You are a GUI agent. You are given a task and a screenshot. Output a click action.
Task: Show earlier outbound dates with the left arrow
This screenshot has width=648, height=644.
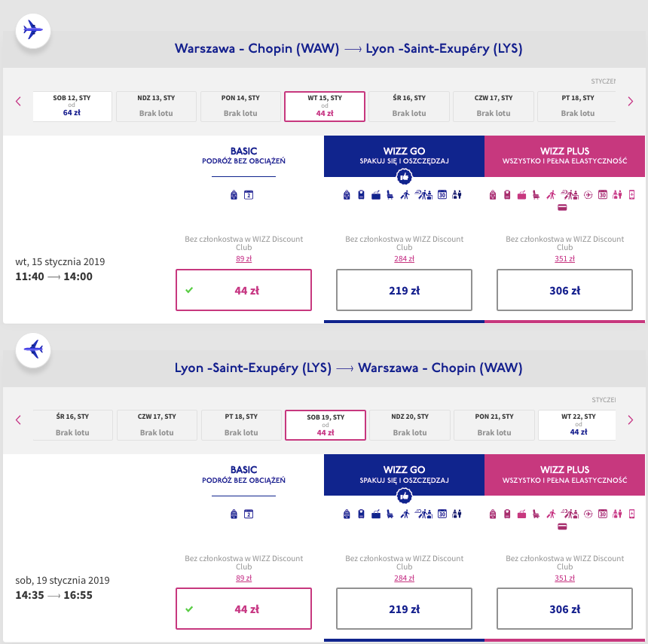coord(18,102)
